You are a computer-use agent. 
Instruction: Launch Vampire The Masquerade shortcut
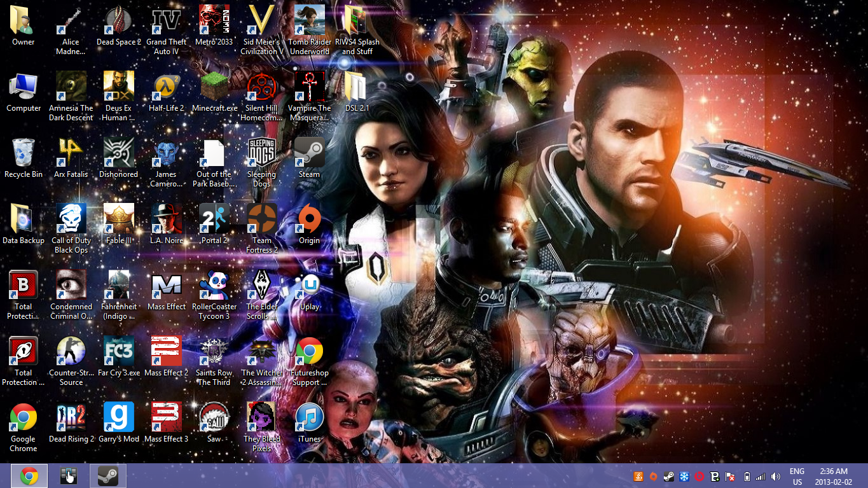point(310,97)
